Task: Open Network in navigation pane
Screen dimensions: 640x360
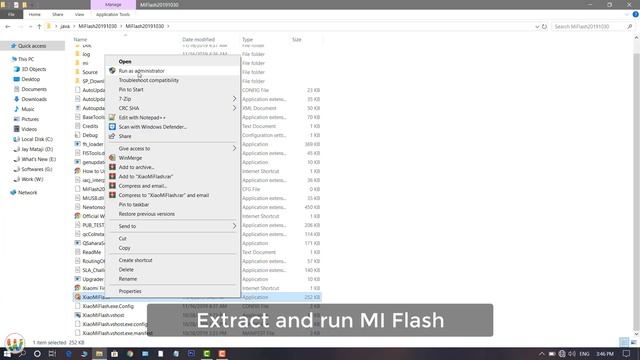Action: (27, 193)
